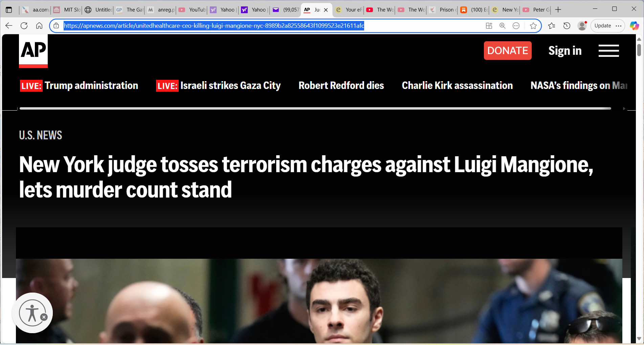Open the Copilot sidebar icon
This screenshot has height=345, width=644.
[634, 26]
